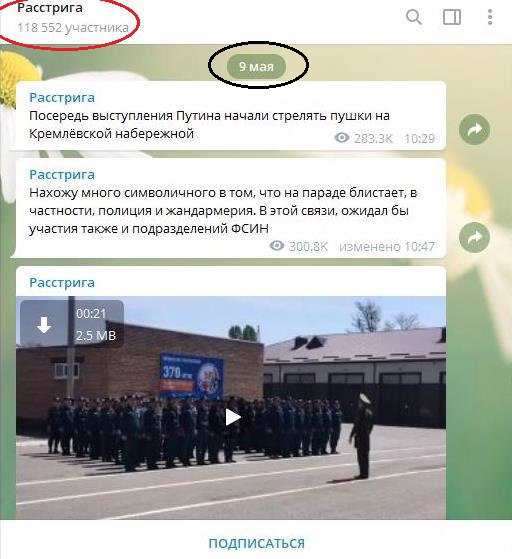Play the parade formation video
This screenshot has width=512, height=559.
pos(232,417)
